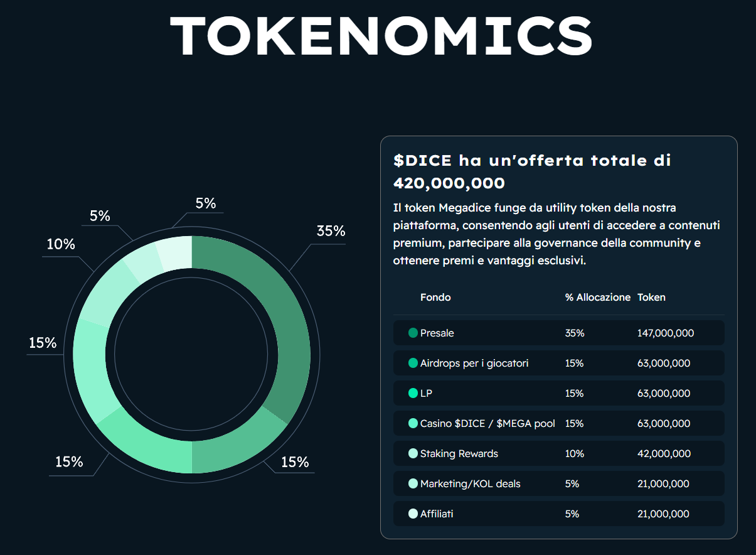Click the Marketing/KOL deals color dot

click(413, 483)
